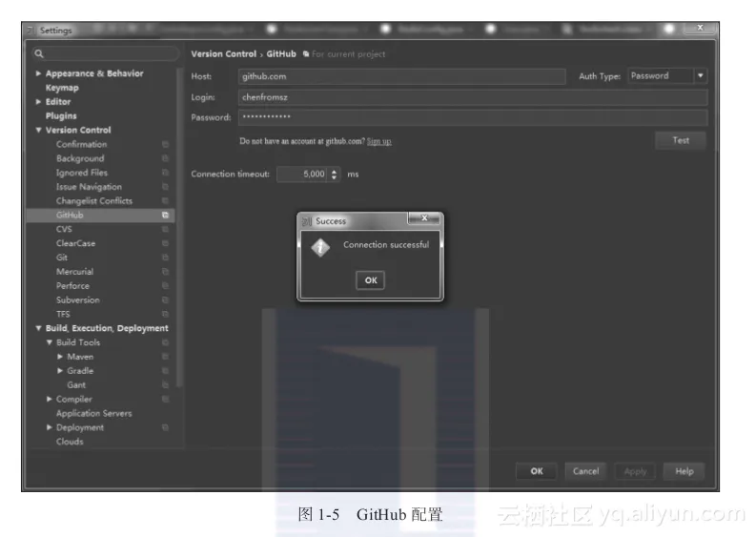This screenshot has height=537, width=756.
Task: Click OK in the Success dialog
Action: point(370,280)
